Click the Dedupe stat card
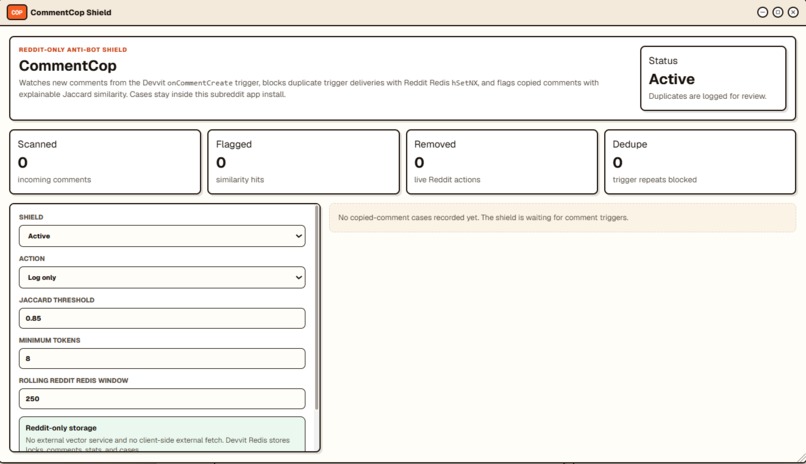Image resolution: width=806 pixels, height=464 pixels. [700, 162]
